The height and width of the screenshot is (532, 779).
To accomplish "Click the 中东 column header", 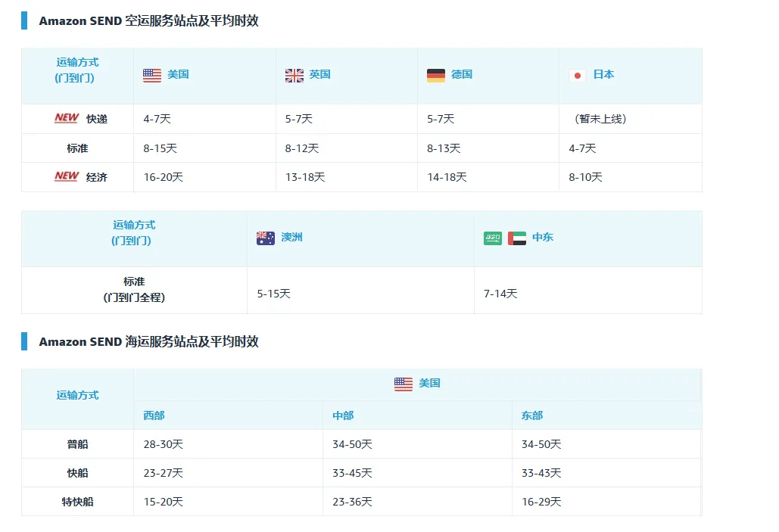I will pos(543,238).
